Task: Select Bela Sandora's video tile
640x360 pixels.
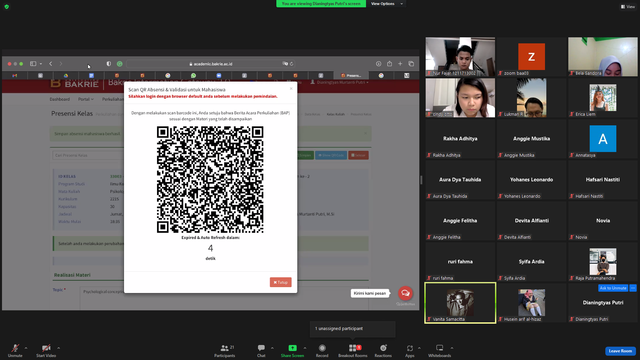Action: [603, 57]
